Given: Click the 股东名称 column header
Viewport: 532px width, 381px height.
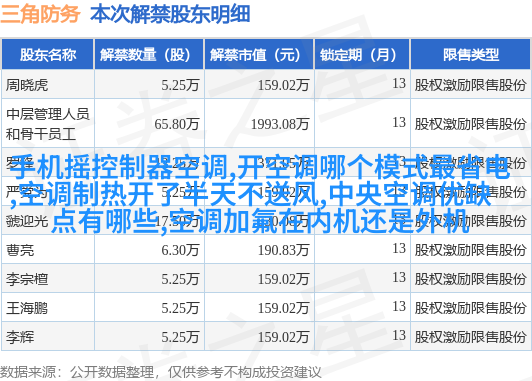Looking at the screenshot, I should coord(48,54).
